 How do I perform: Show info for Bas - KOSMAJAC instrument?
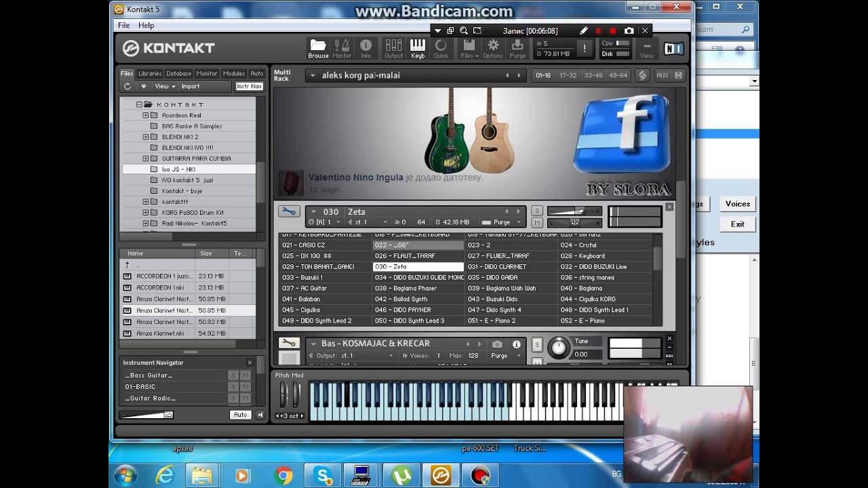(516, 344)
